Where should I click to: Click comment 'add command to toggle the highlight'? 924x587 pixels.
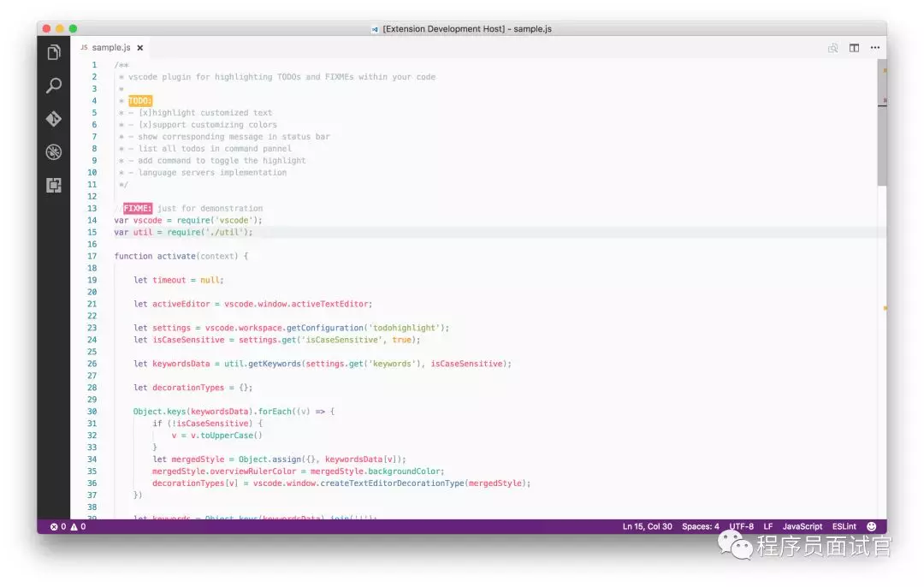click(x=222, y=160)
